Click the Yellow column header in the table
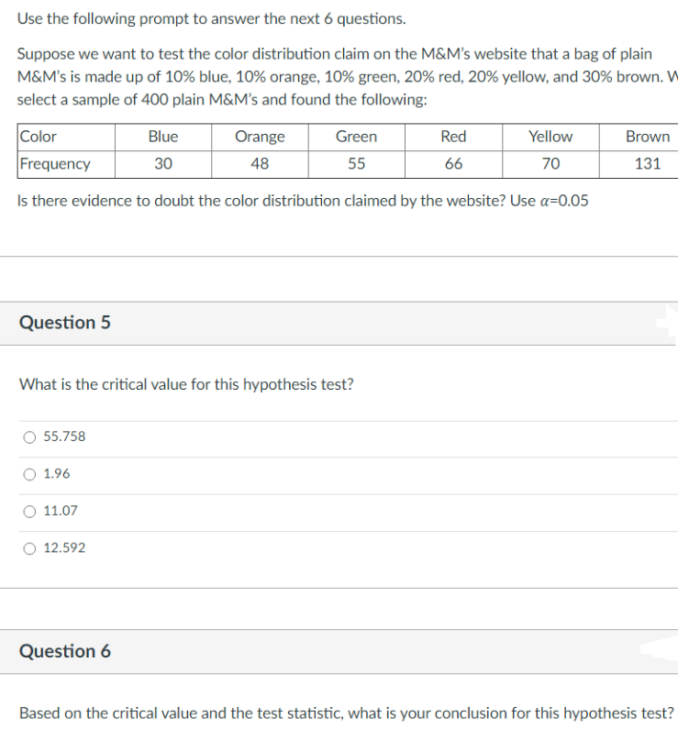The height and width of the screenshot is (751, 700). [550, 137]
